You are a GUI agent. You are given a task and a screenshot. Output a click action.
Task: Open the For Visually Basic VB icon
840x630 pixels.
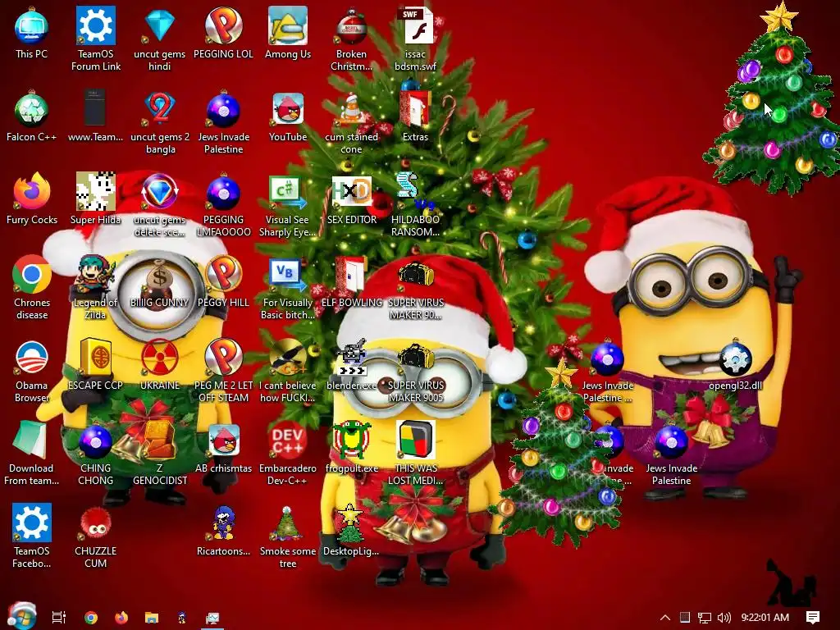[x=288, y=274]
